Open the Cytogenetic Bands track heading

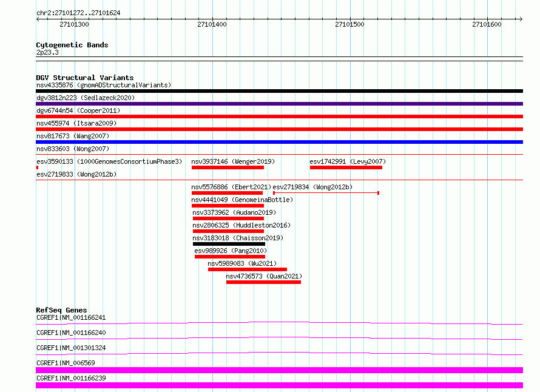coord(72,45)
